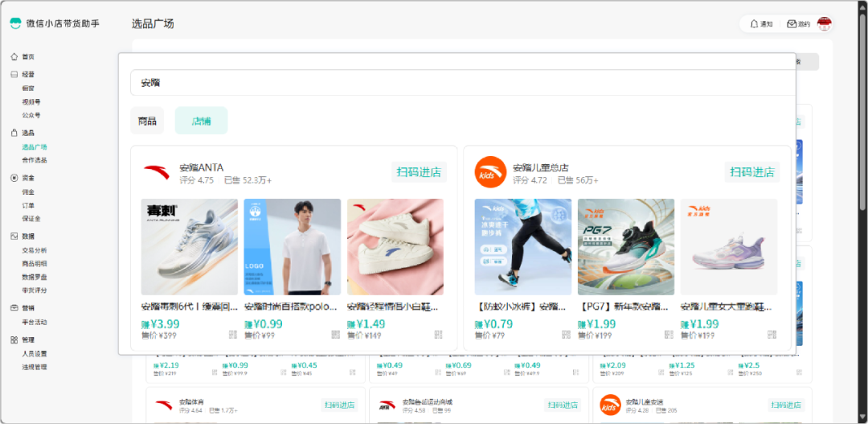
Task: Open 橱窗 in the sidebar
Action: (28, 89)
